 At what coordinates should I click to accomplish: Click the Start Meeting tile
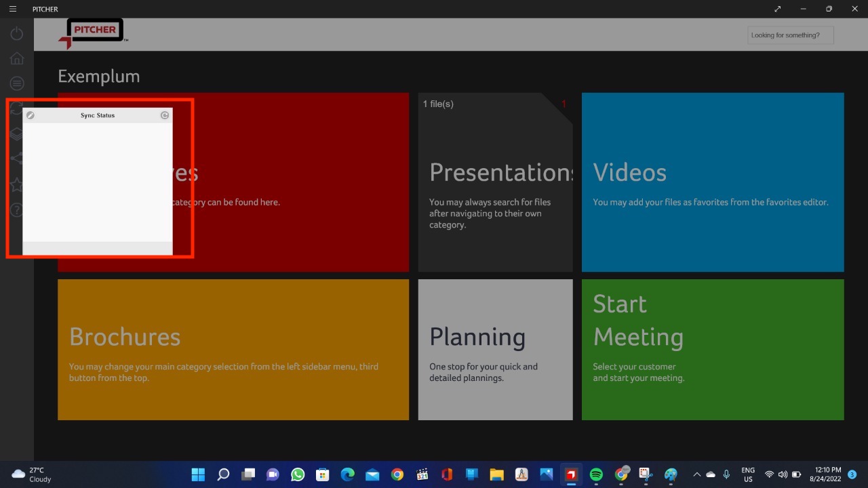coord(712,350)
